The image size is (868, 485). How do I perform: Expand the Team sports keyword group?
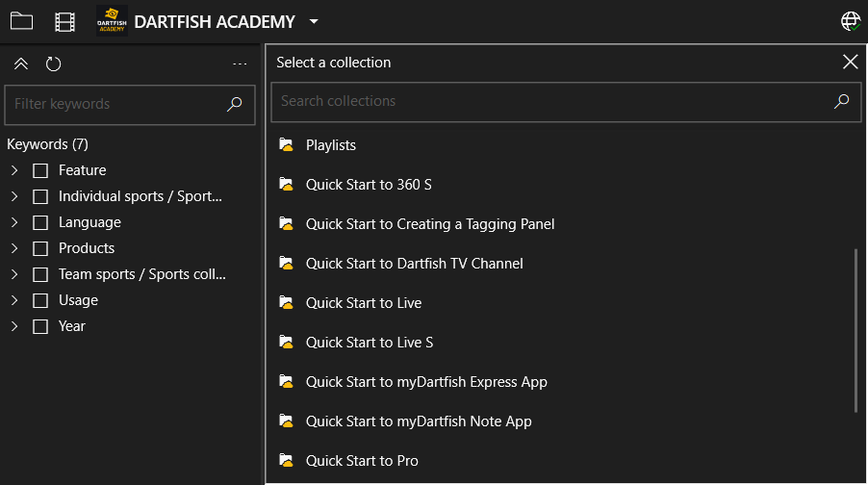14,274
